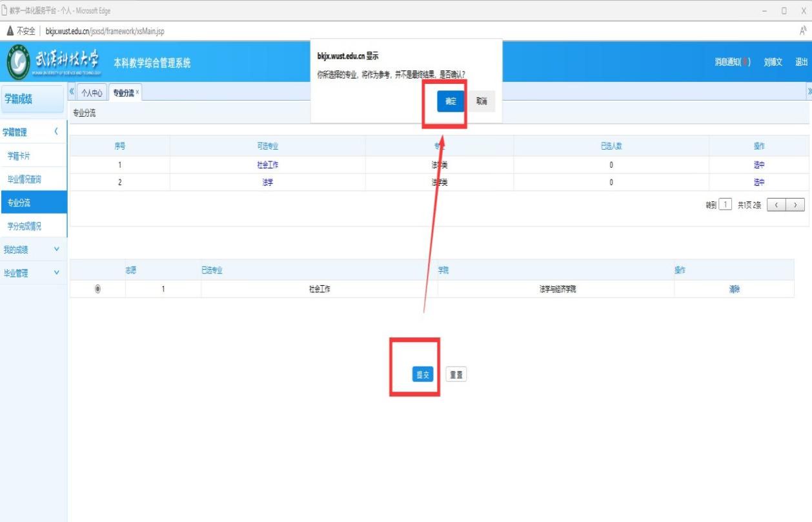Click 清除 to remove the selected 社会工作
Screen dimensions: 812x522
(735, 289)
